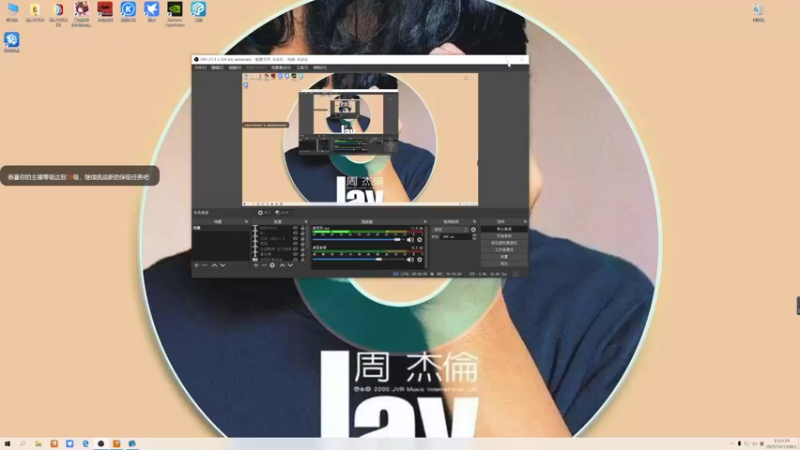Increase the transition duration with stepper up arrow
The image size is (800, 450).
(474, 235)
